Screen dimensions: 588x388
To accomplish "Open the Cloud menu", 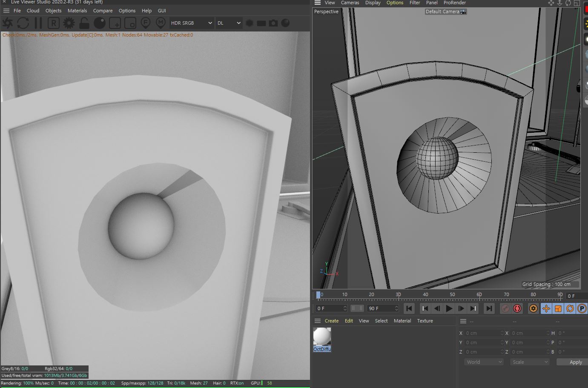I will [x=33, y=11].
